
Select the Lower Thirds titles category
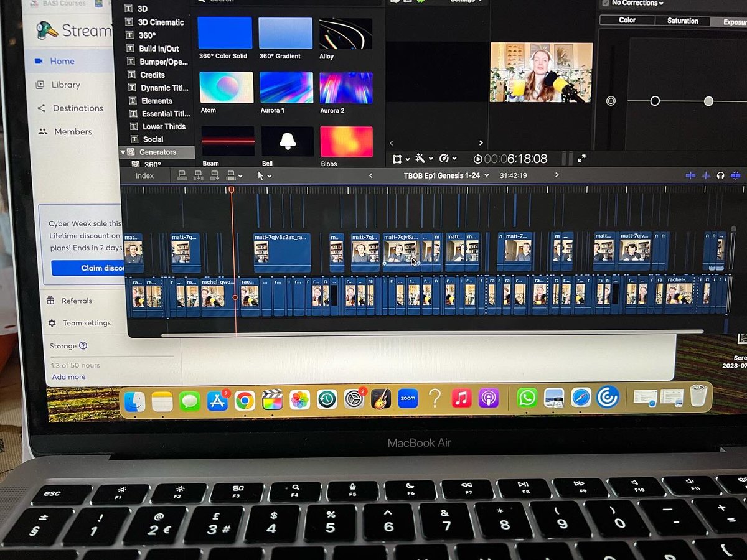tap(164, 126)
